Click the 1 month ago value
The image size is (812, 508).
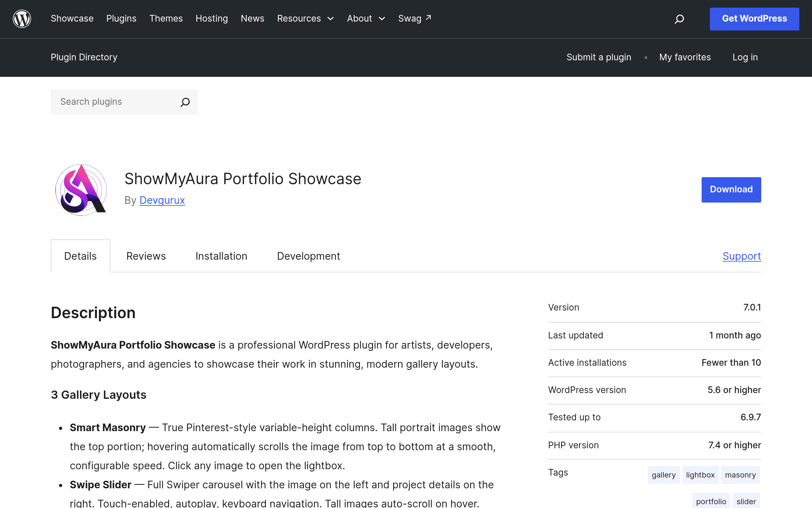pos(735,335)
